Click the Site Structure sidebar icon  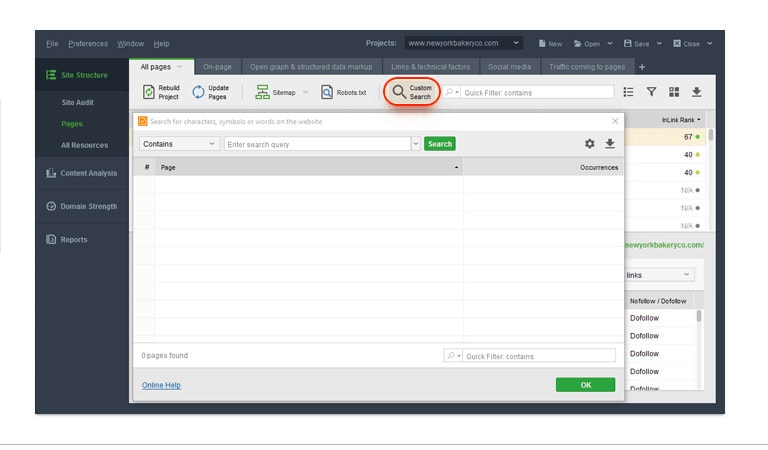point(50,75)
